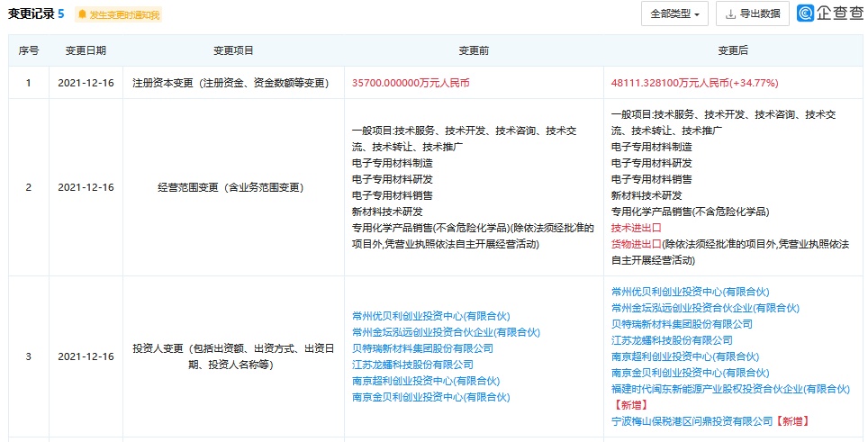This screenshot has height=442, width=868.
Task: Click the 序号 column header
Action: [x=29, y=50]
